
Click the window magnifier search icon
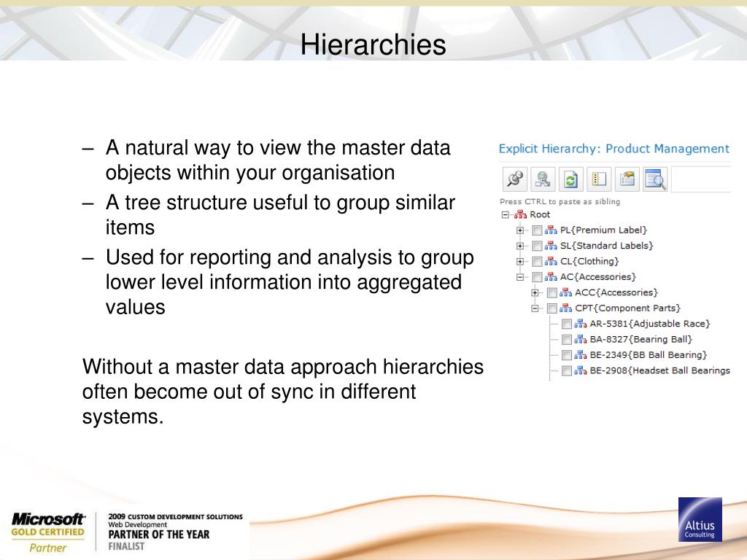(x=655, y=179)
